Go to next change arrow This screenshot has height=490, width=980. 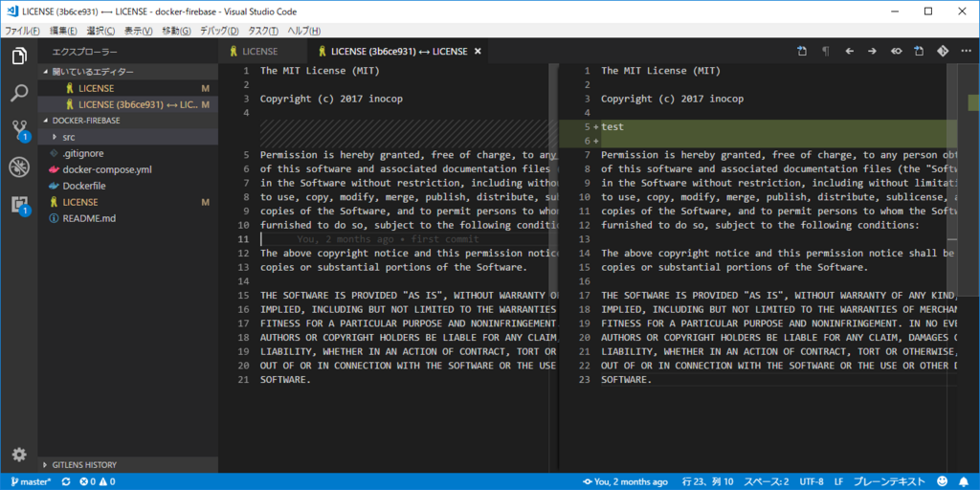pyautogui.click(x=872, y=52)
